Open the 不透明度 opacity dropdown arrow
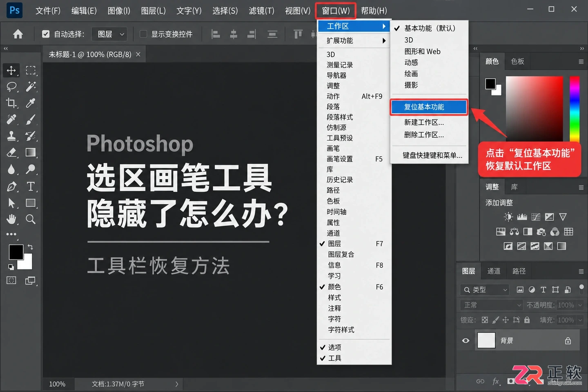The width and height of the screenshot is (588, 392). click(580, 305)
